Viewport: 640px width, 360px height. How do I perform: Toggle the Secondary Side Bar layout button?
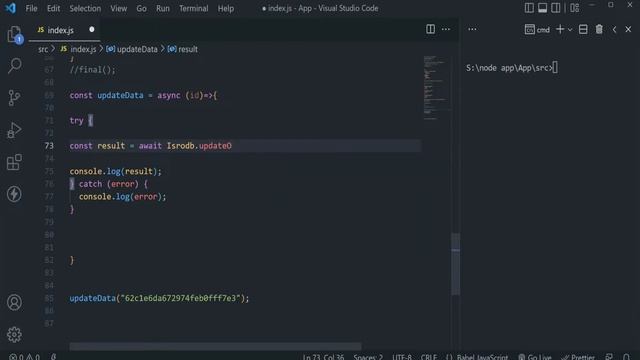coord(556,8)
